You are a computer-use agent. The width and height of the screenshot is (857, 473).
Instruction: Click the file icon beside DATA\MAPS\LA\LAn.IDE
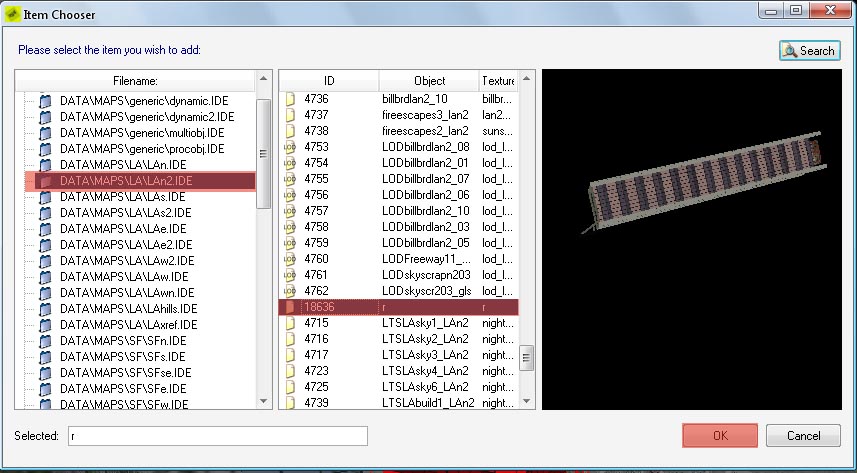pos(44,164)
